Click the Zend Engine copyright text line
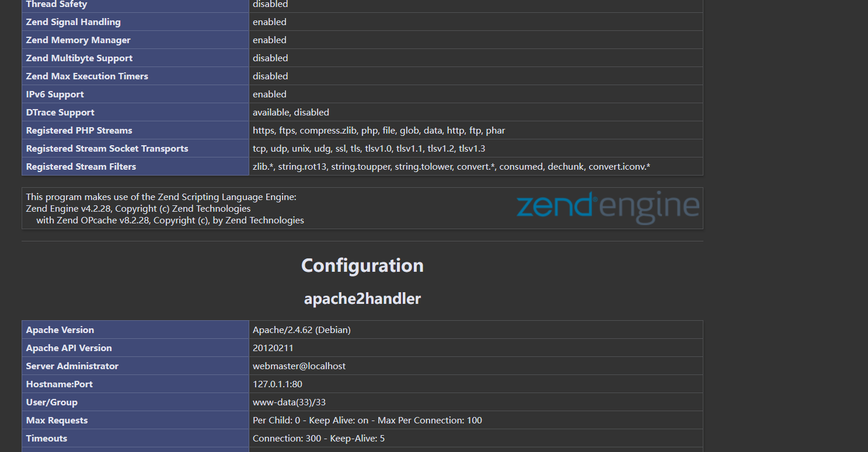 click(138, 208)
